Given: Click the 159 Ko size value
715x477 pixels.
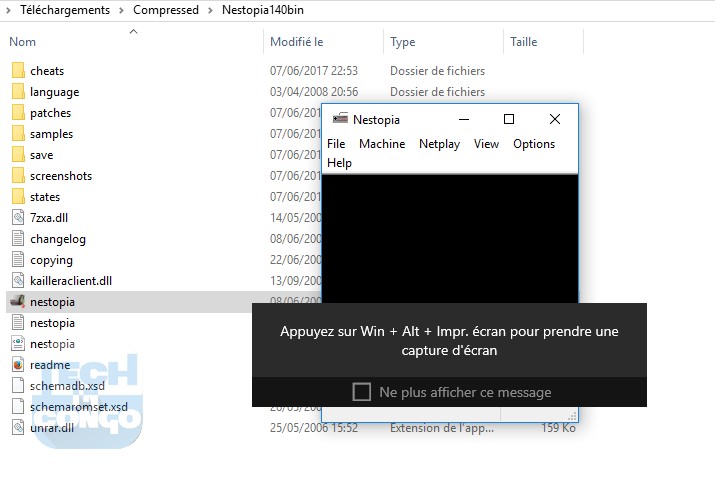Looking at the screenshot, I should (x=559, y=428).
